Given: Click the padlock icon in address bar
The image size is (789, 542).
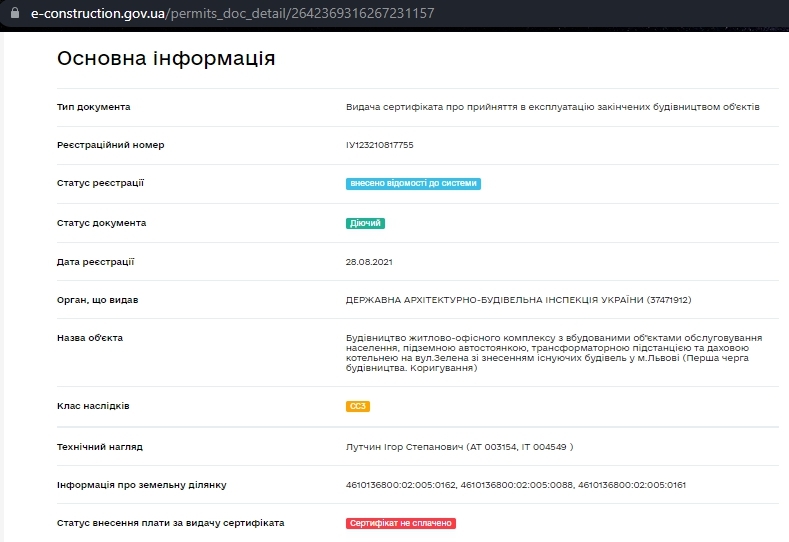Looking at the screenshot, I should (15, 13).
